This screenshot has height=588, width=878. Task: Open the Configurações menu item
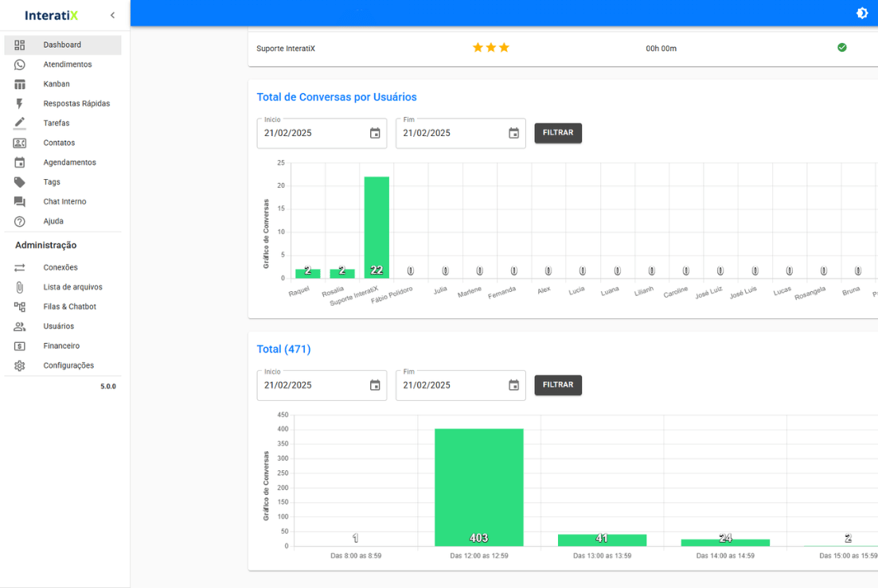68,366
